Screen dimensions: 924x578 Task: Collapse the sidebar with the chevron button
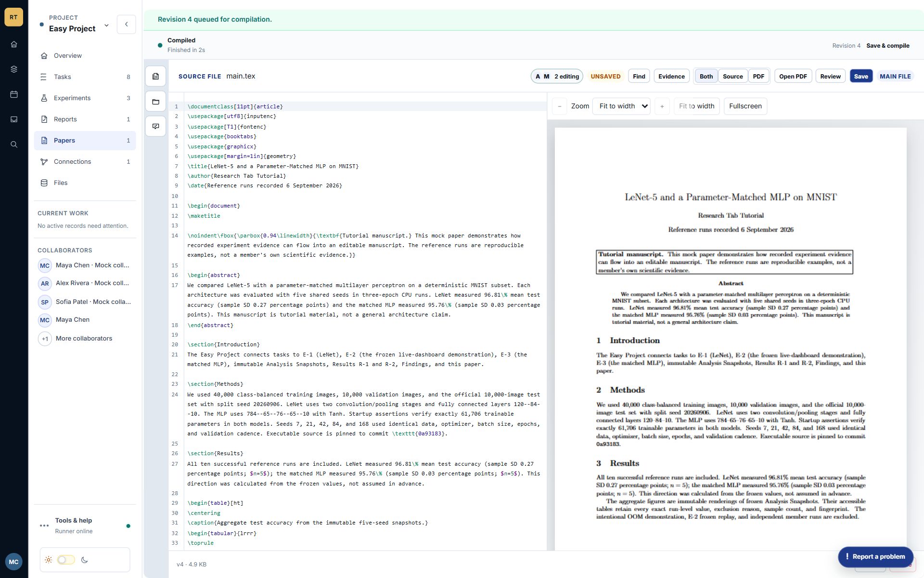pos(126,24)
